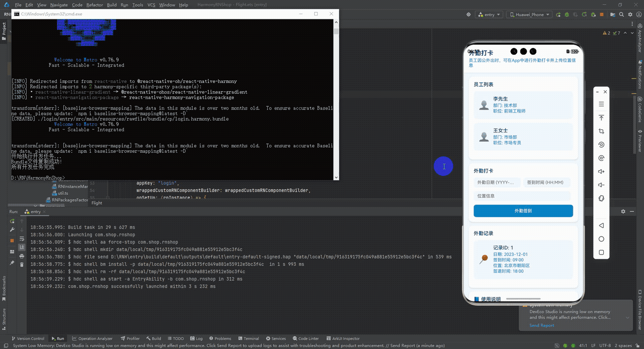Open the Refactor menu
This screenshot has height=349, width=644.
(94, 5)
